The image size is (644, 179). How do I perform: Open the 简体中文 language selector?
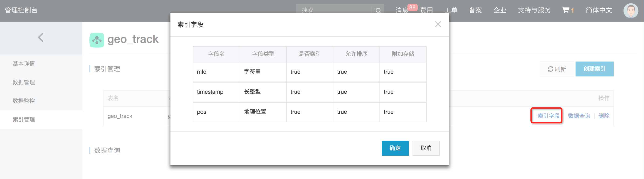(x=599, y=10)
